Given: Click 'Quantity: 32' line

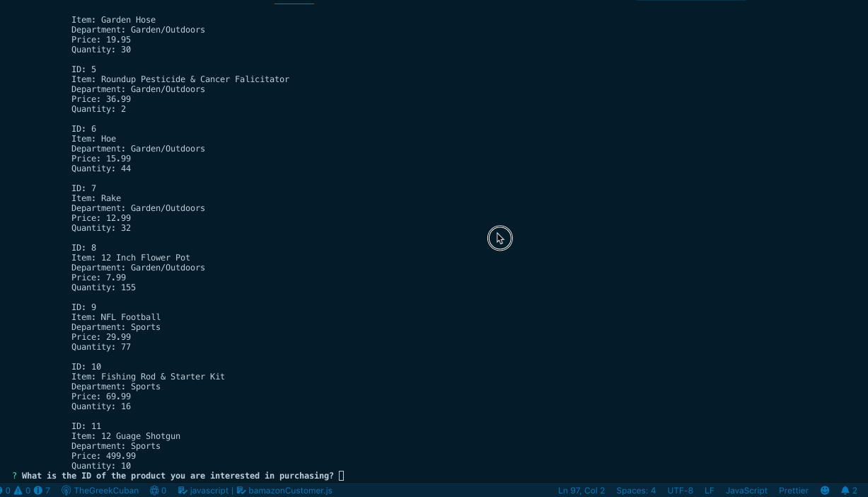Looking at the screenshot, I should [101, 228].
